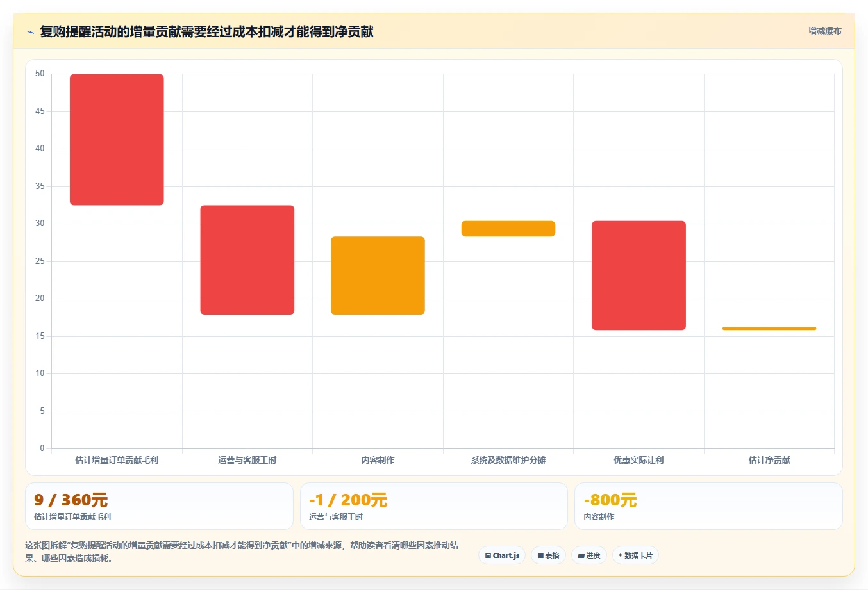Click the y-axis value 25
The height and width of the screenshot is (590, 868).
[x=40, y=261]
